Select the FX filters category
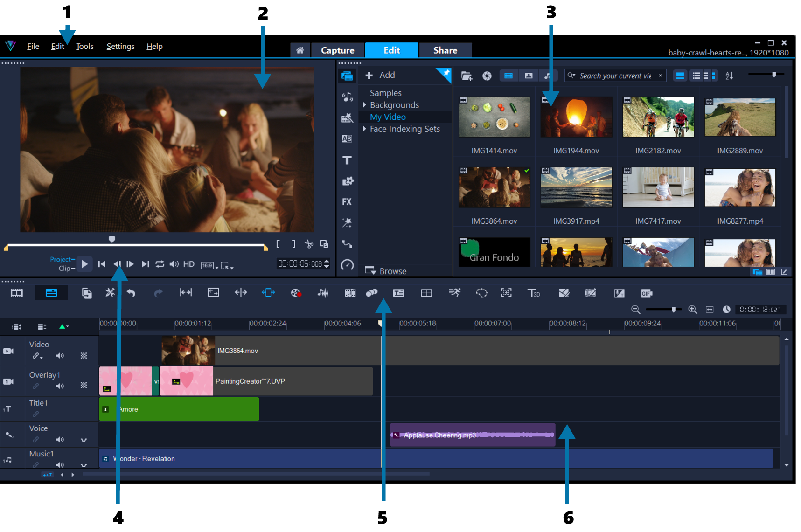 [x=347, y=201]
